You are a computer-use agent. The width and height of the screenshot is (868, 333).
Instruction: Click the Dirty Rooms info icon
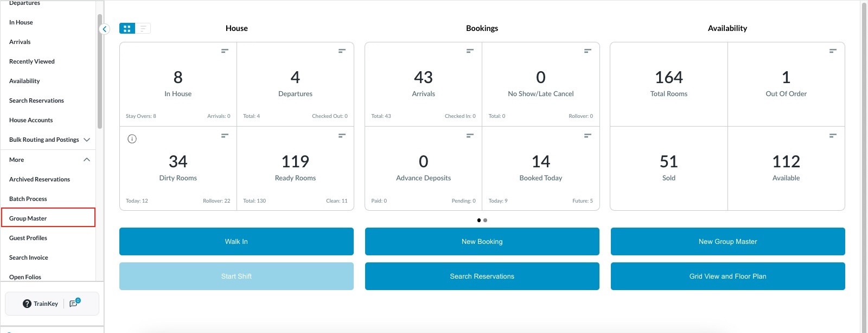132,139
